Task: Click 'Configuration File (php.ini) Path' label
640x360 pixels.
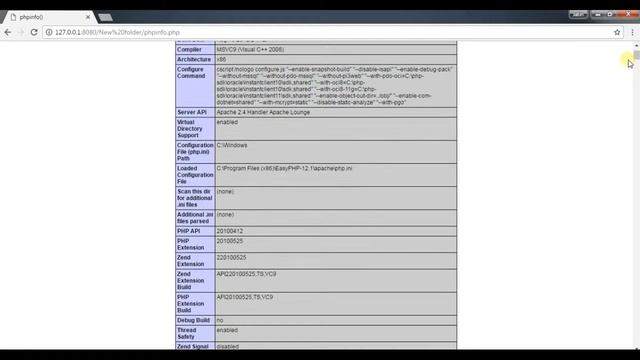Action: pyautogui.click(x=195, y=152)
